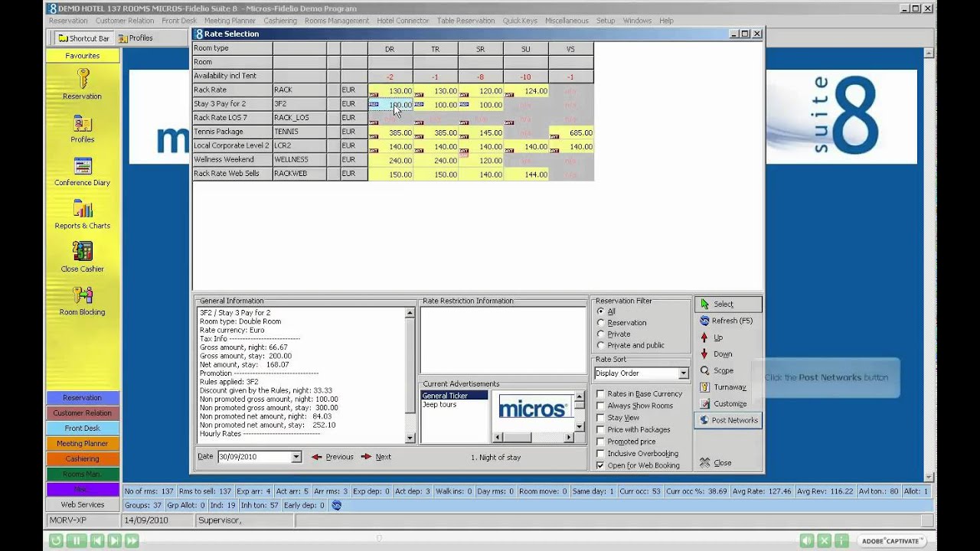Click the Captivate playback progress slider

pos(379,539)
